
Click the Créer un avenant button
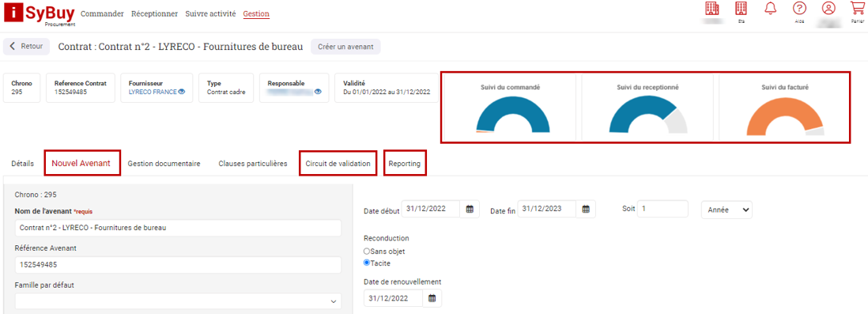(346, 47)
